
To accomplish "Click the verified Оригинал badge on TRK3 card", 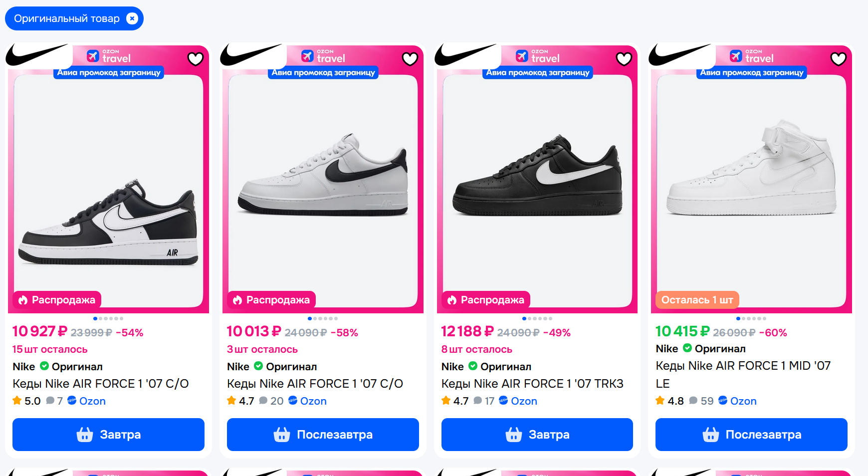I will (473, 366).
